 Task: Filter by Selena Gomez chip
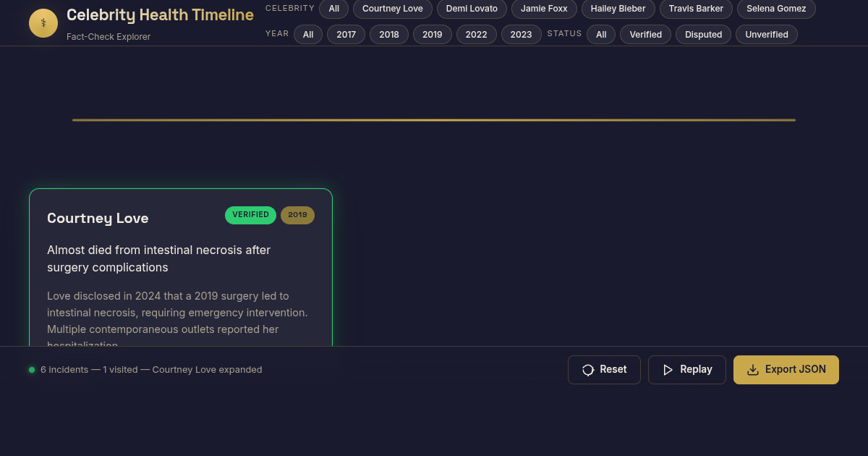tap(776, 9)
